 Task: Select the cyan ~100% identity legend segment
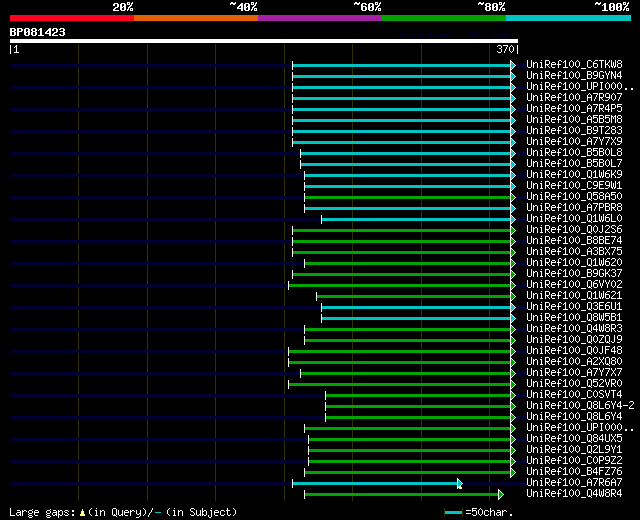point(569,18)
